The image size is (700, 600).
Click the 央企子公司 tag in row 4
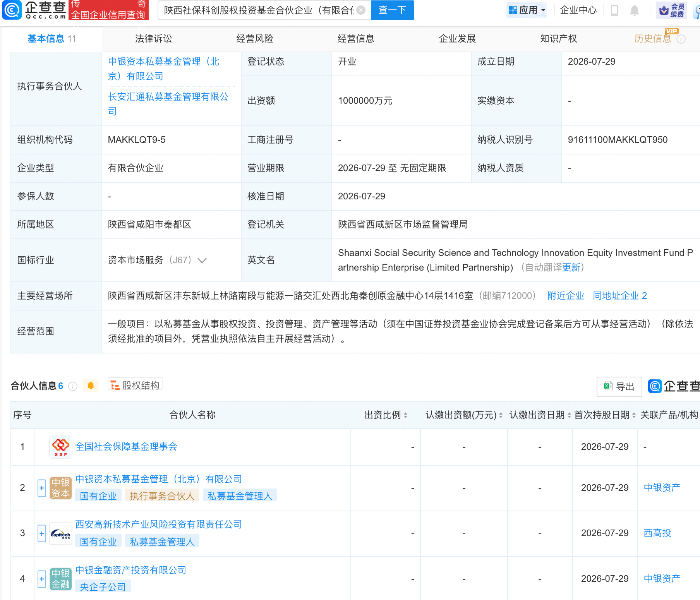tap(103, 587)
